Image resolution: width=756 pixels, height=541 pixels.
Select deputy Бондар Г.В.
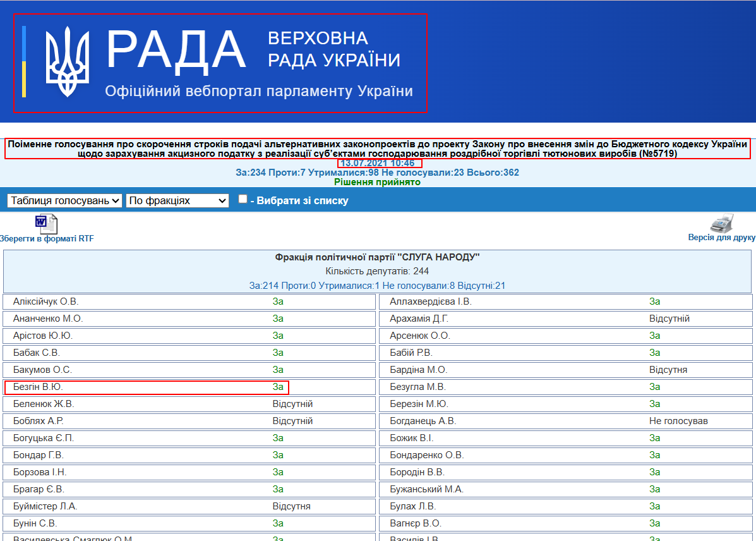(x=38, y=455)
